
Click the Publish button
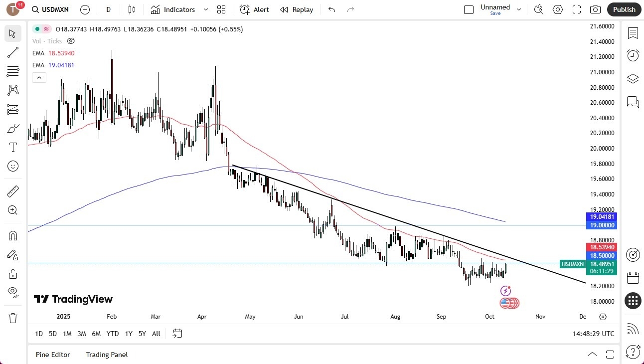pyautogui.click(x=624, y=9)
